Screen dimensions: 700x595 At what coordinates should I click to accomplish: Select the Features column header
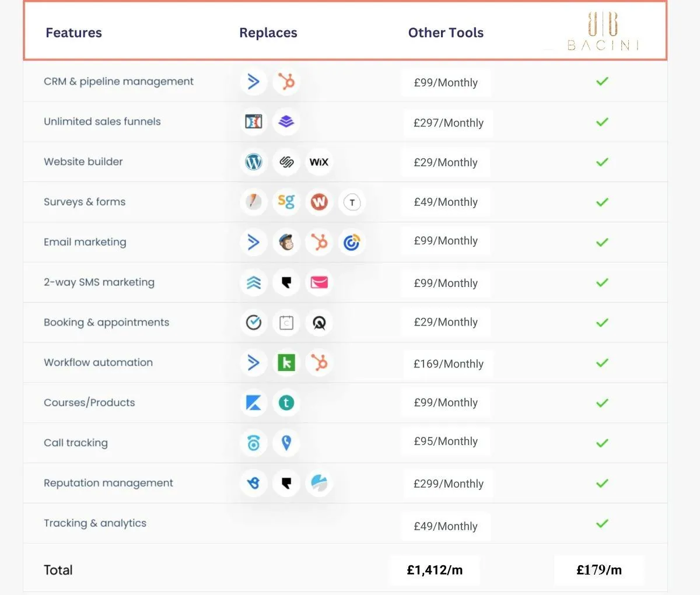click(x=73, y=33)
